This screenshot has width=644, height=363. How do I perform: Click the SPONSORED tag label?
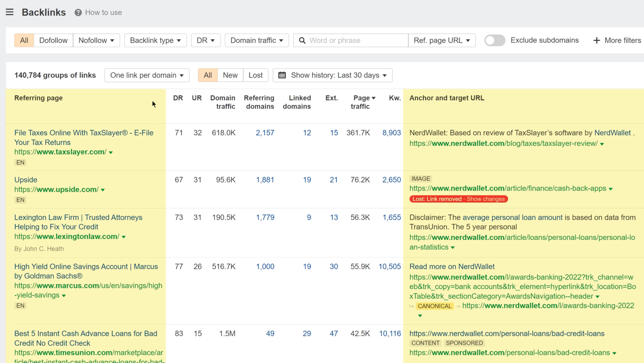pyautogui.click(x=464, y=343)
